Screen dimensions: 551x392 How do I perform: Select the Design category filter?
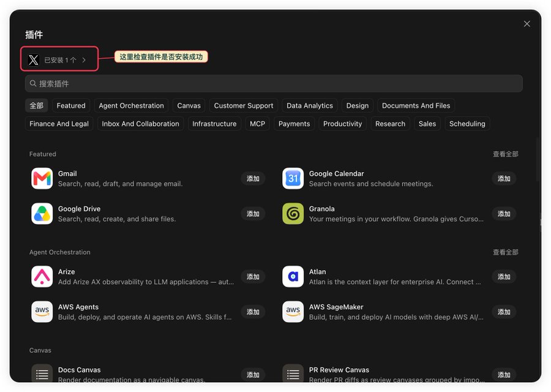pos(358,105)
